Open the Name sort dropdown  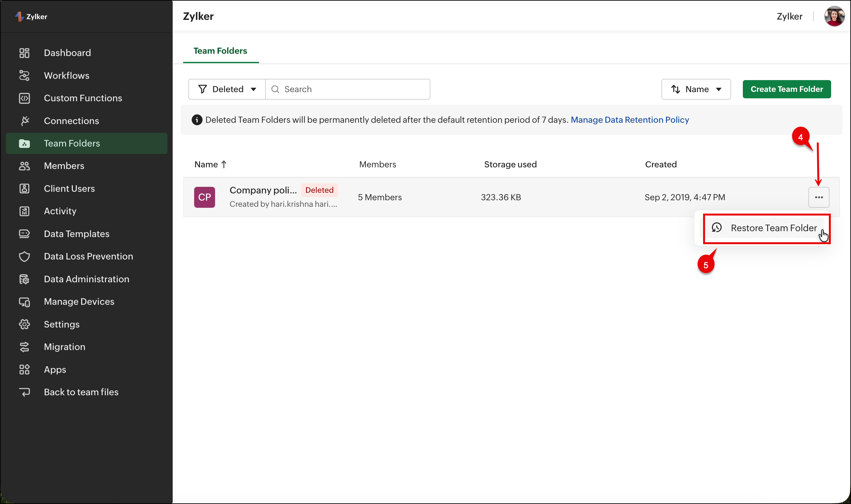[x=696, y=89]
